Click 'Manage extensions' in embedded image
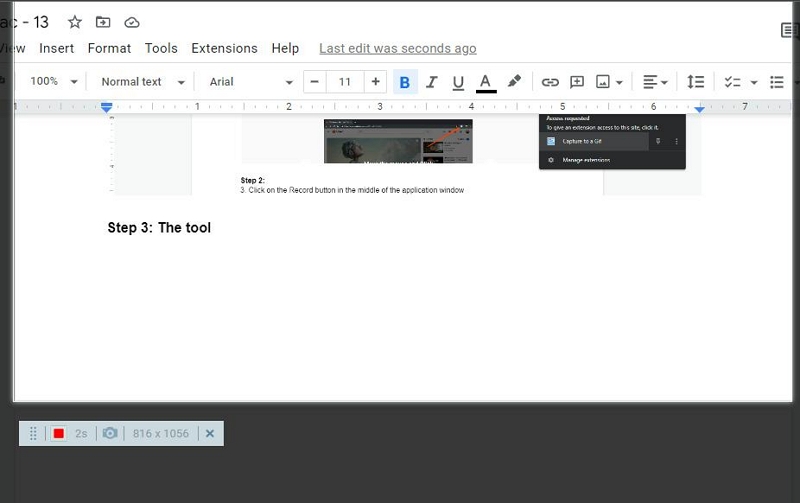 click(x=586, y=160)
